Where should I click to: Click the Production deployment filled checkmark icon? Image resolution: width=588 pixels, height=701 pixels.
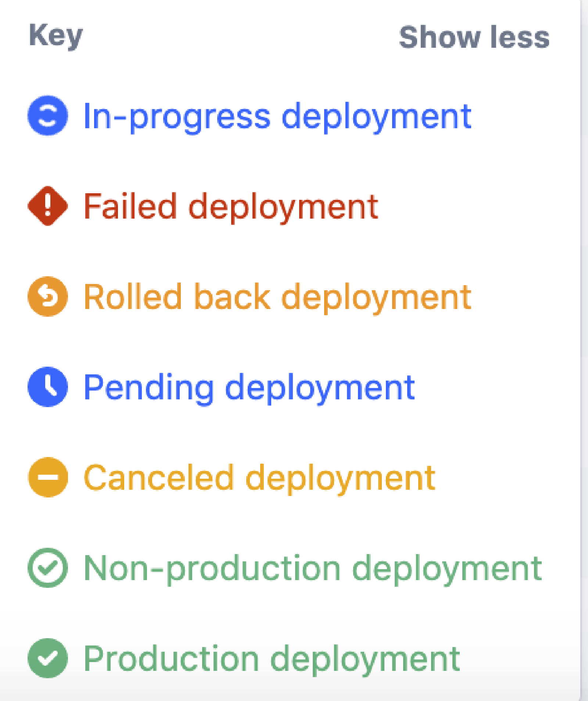[x=47, y=658]
